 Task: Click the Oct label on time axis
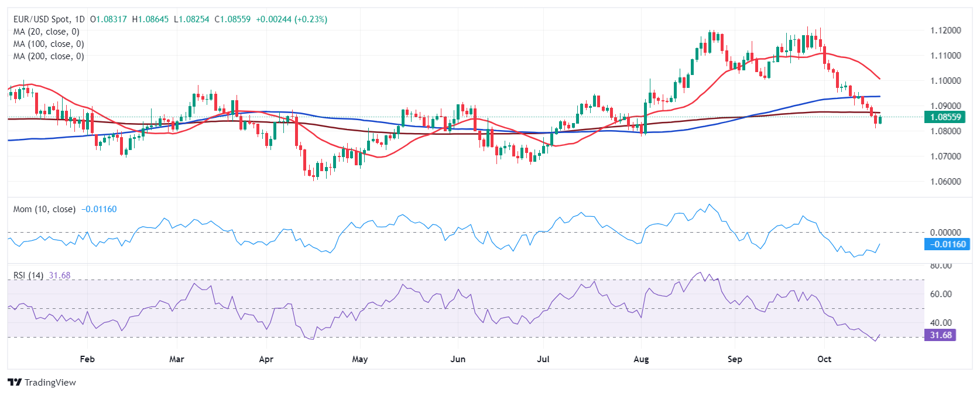click(824, 359)
